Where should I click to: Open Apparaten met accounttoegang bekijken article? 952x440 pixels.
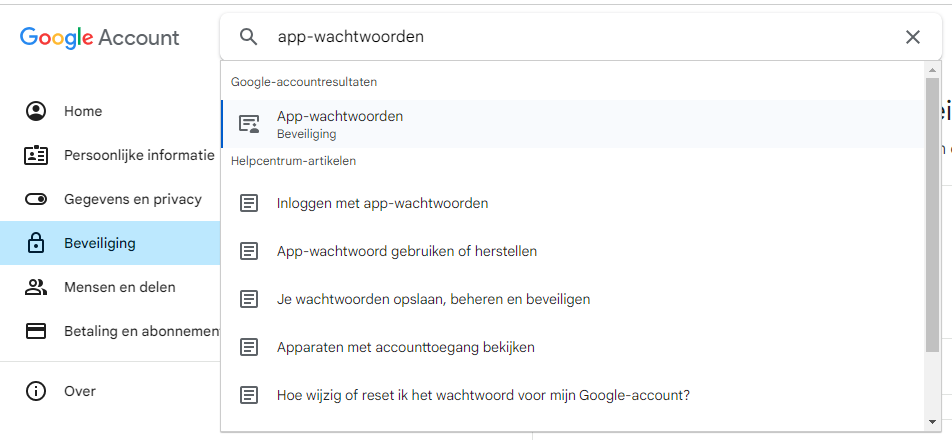pyautogui.click(x=405, y=347)
